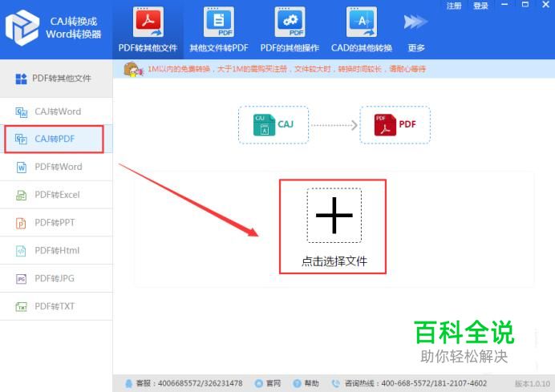Click the announcement mascot megaphone icon

[133, 70]
